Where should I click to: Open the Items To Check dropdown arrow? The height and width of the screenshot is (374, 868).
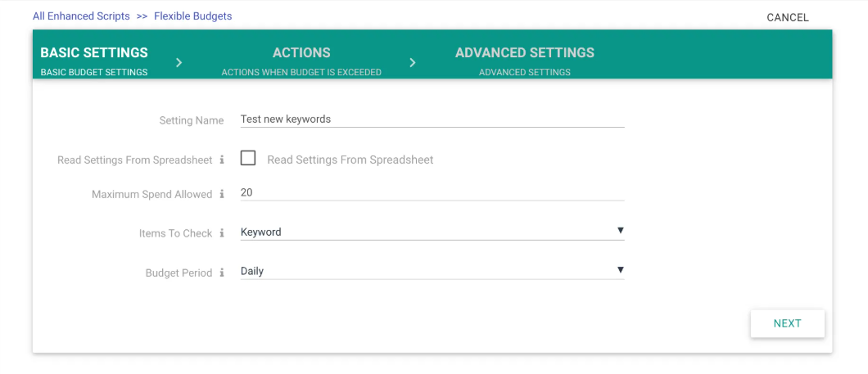click(x=620, y=231)
